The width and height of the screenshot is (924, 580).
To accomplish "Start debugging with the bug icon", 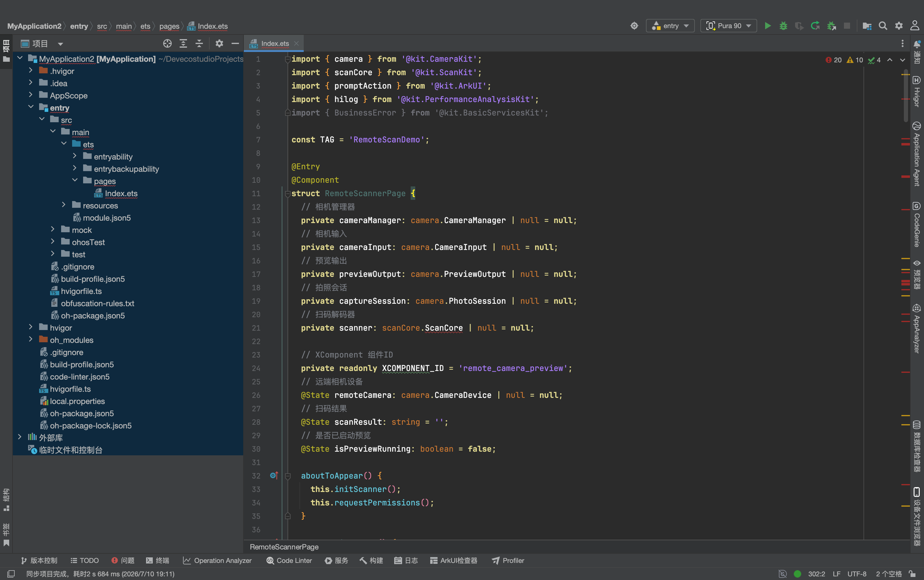I will coord(783,26).
